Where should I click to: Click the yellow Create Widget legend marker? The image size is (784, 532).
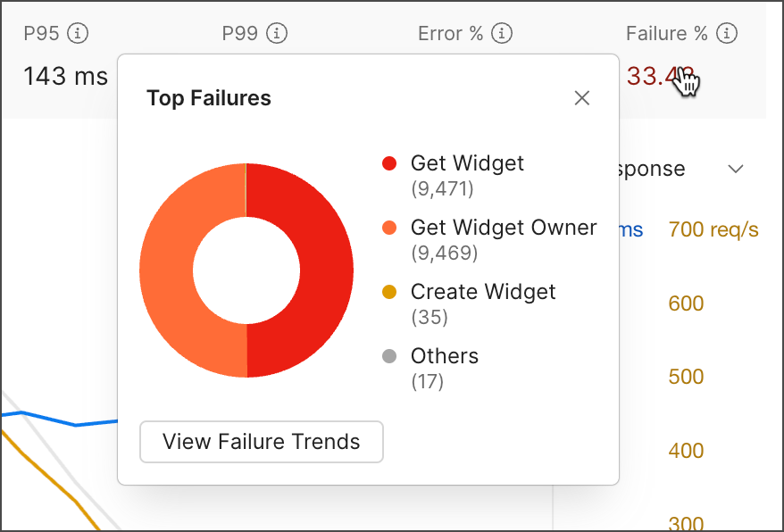click(390, 292)
